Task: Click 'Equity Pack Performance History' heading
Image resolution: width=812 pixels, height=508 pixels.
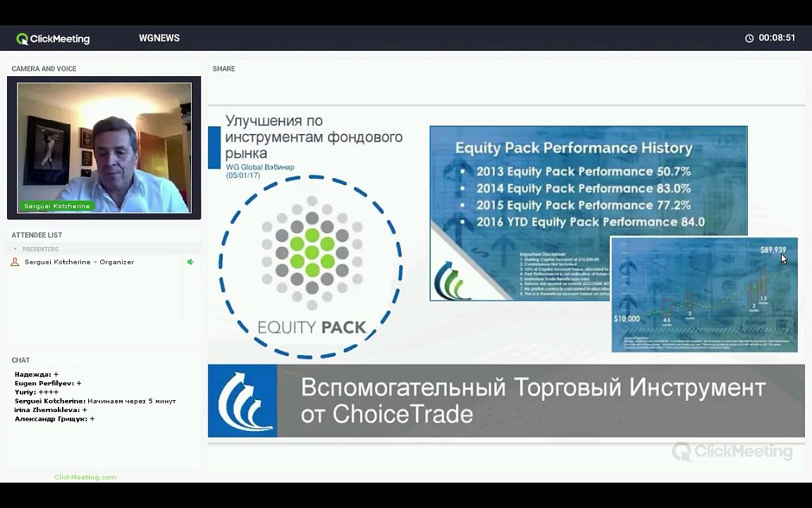Action: click(574, 147)
